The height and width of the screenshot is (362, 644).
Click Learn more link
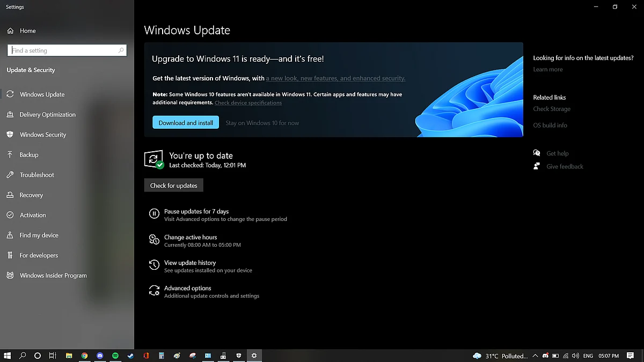pyautogui.click(x=548, y=70)
